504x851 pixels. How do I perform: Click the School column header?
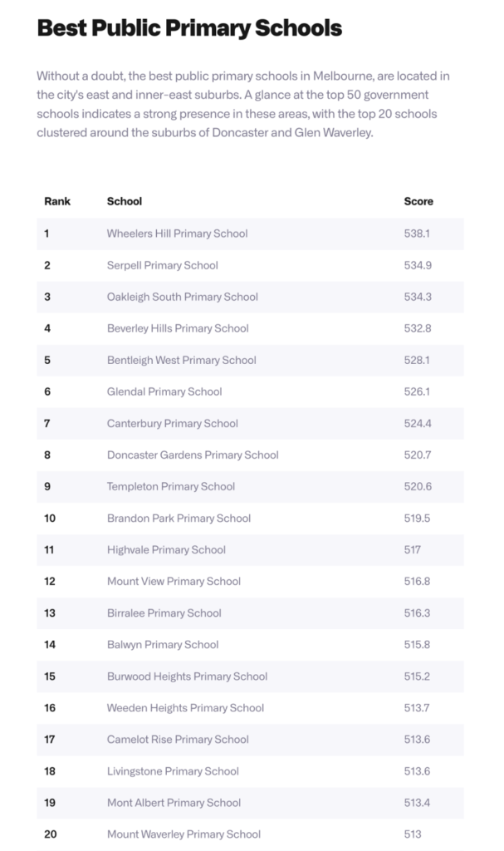[125, 201]
